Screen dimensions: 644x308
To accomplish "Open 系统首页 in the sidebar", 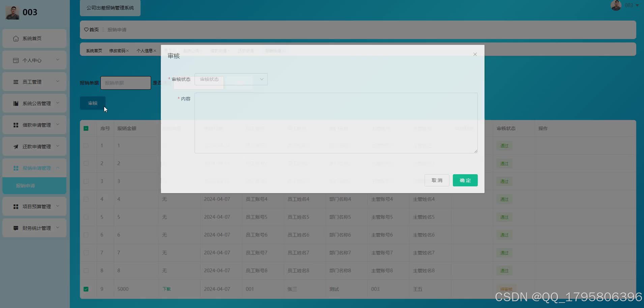I will [34, 38].
